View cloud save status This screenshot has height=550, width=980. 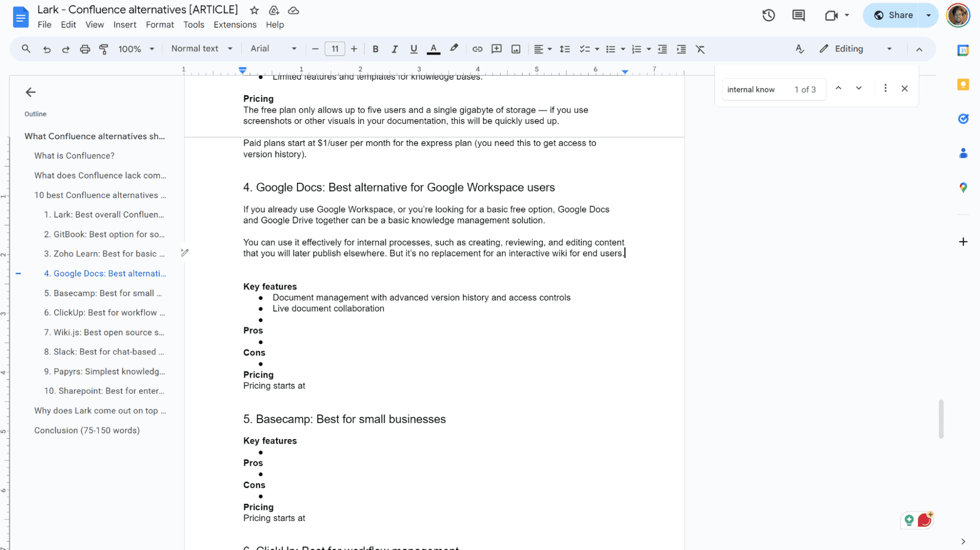(293, 10)
